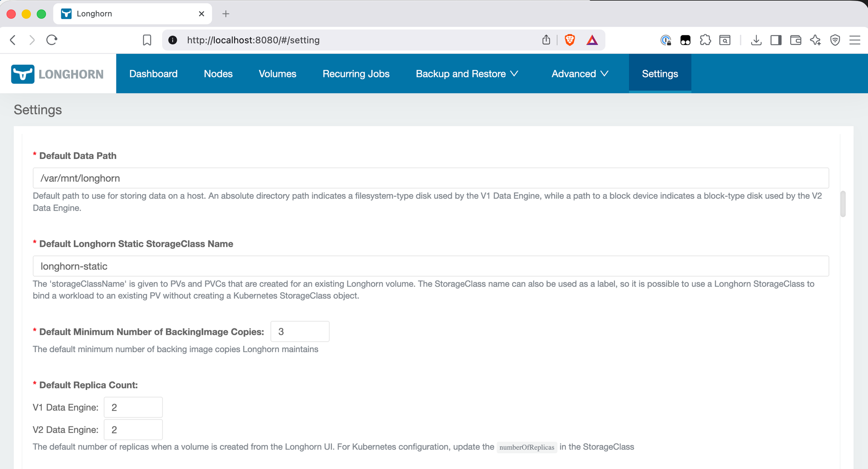Click the Longhorn bull logo
Viewport: 868px width, 469px height.
point(23,73)
